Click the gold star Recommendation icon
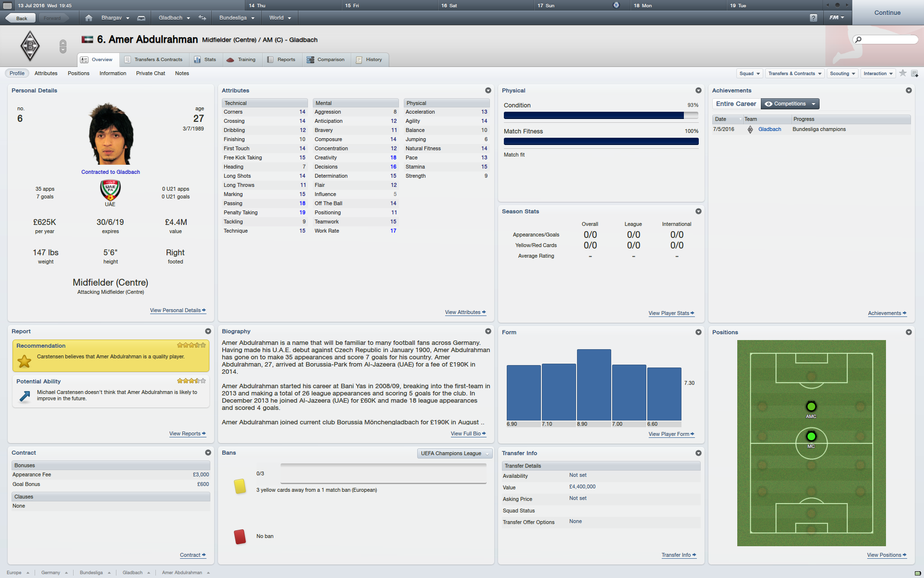This screenshot has width=924, height=578. 24,361
